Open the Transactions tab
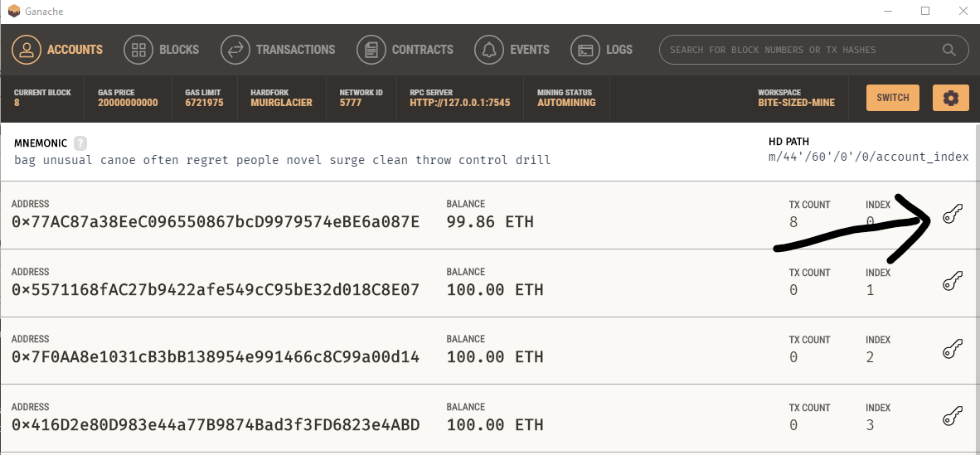Viewport: 980px width, 455px height. 278,50
